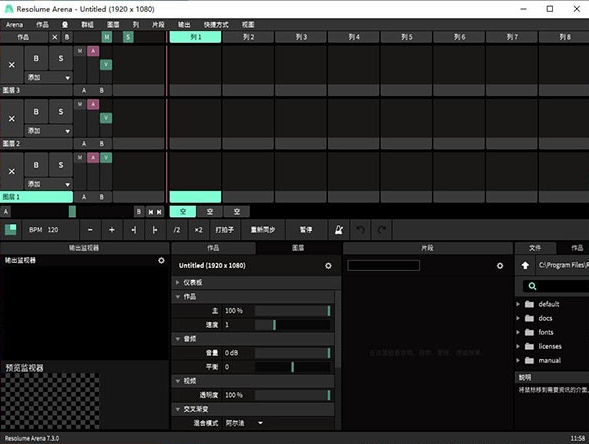Go up one folder in file browser
Screen dimensions: 589x444
tap(525, 265)
